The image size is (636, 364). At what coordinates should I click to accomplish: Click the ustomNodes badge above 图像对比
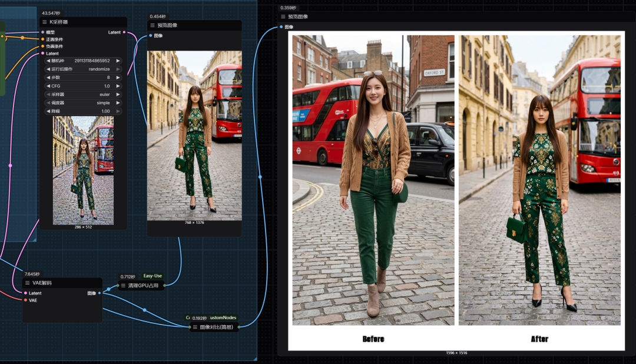(x=223, y=317)
